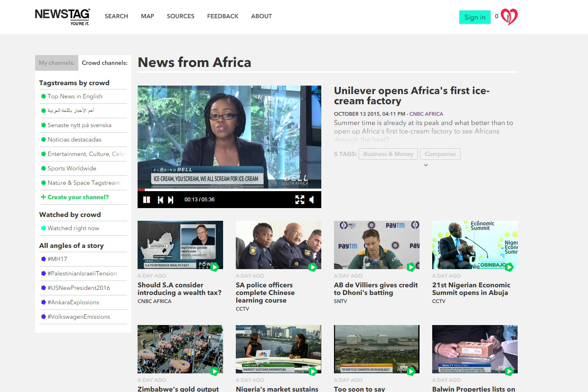The image size is (588, 392).
Task: Click the CNBC AFRICA source link
Action: click(x=426, y=114)
